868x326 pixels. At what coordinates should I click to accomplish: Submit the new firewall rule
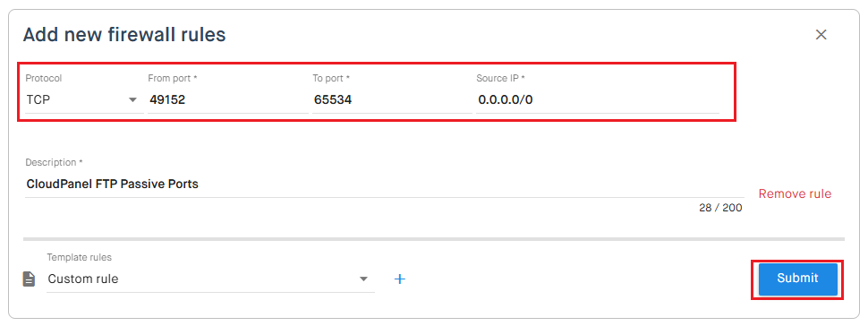click(797, 279)
